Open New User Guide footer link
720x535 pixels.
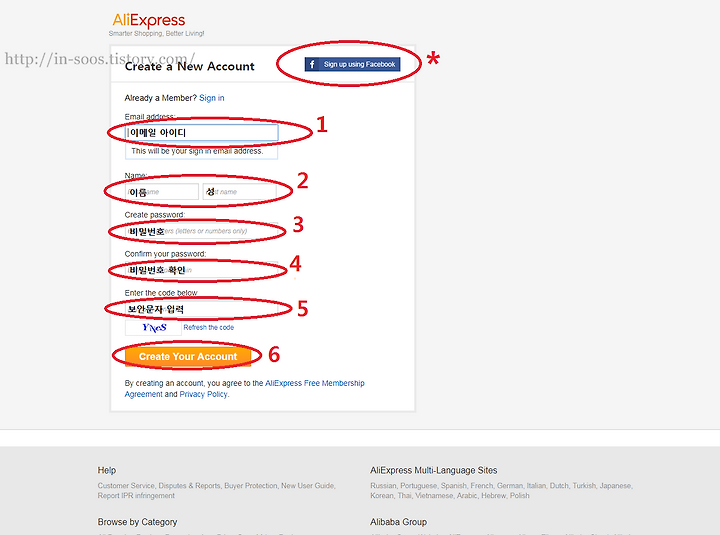(308, 486)
